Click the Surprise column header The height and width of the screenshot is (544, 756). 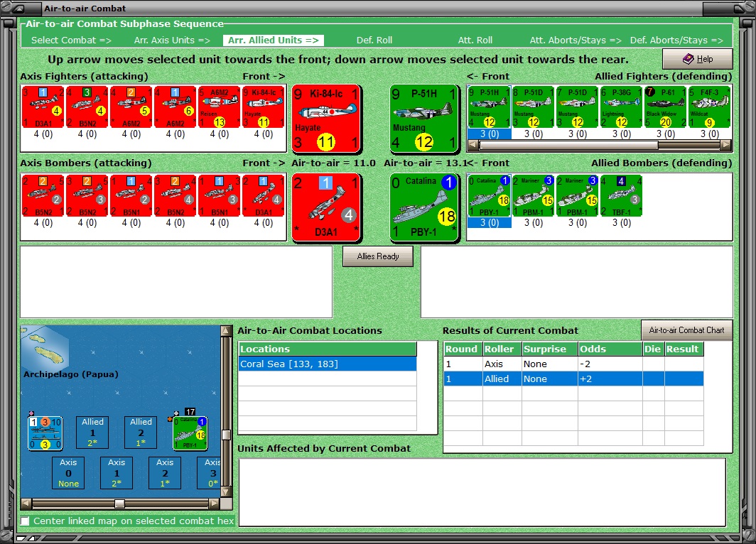(x=550, y=349)
